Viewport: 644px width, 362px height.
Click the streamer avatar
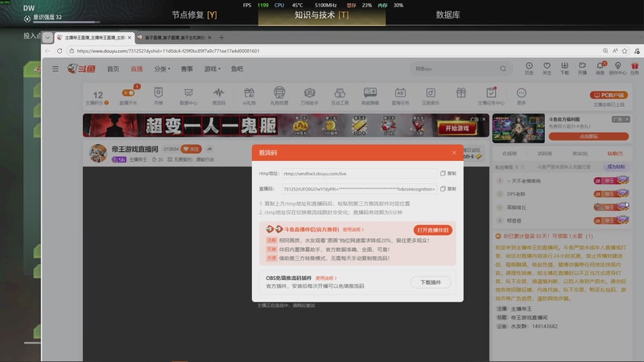[x=98, y=153]
